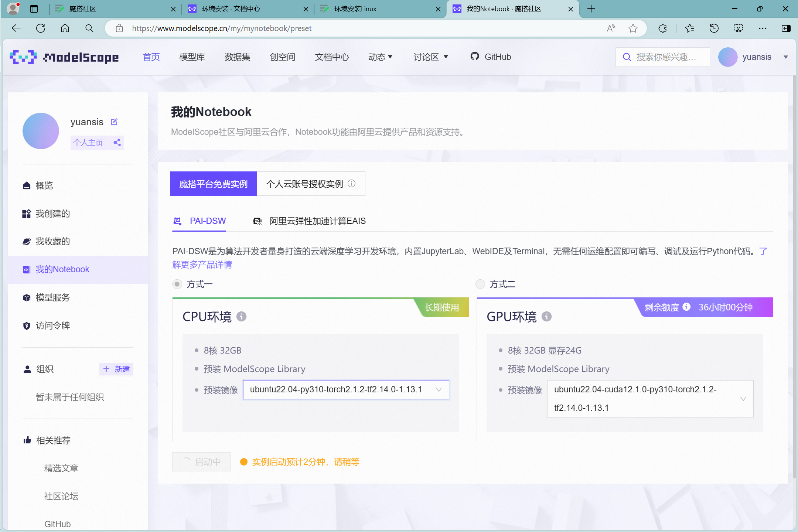798x532 pixels.
Task: Open the GitHub link in sidebar
Action: [57, 524]
